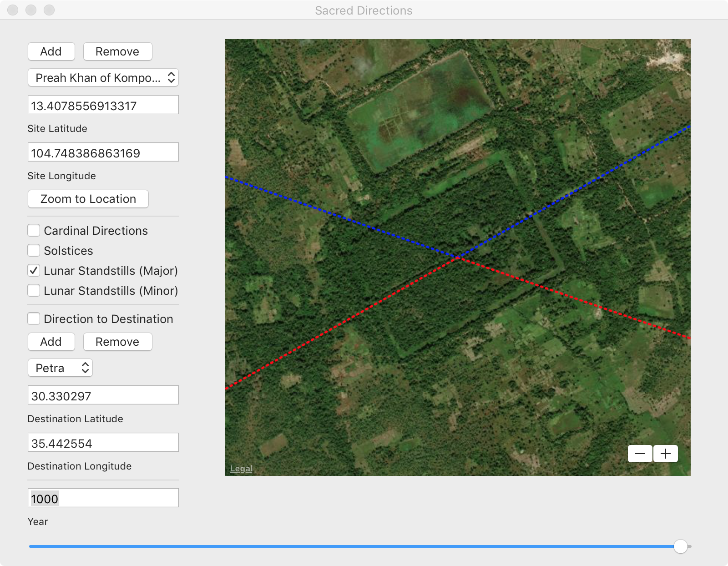The width and height of the screenshot is (728, 566).
Task: Click the top Remove site button
Action: click(117, 51)
